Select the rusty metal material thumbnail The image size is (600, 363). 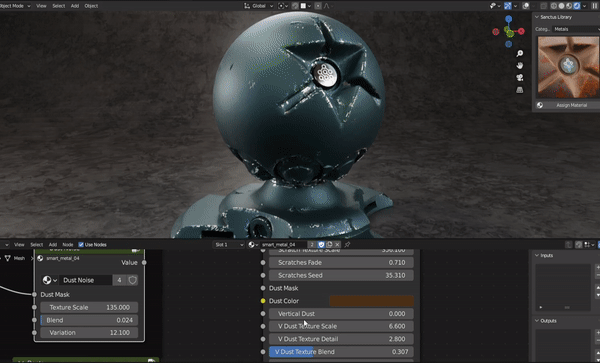click(x=569, y=67)
